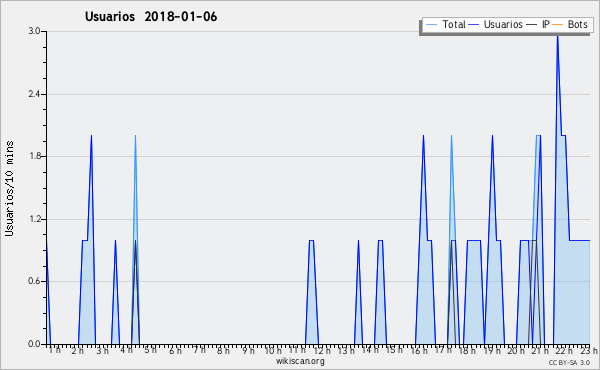Click the 16 h axis label
Viewport: 600px width, 370px height.
point(419,350)
